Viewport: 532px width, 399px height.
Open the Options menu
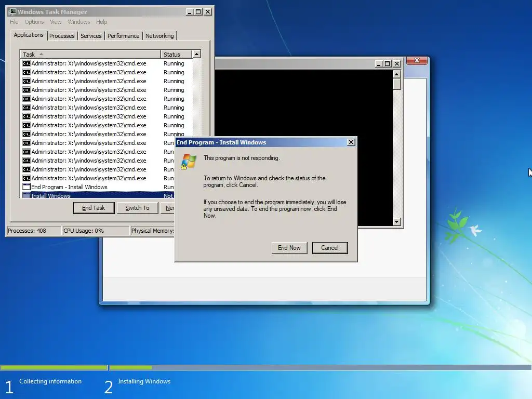[x=34, y=22]
